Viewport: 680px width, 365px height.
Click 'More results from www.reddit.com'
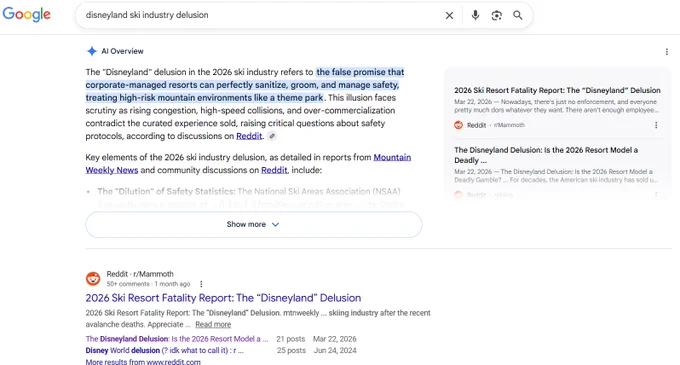tap(143, 362)
